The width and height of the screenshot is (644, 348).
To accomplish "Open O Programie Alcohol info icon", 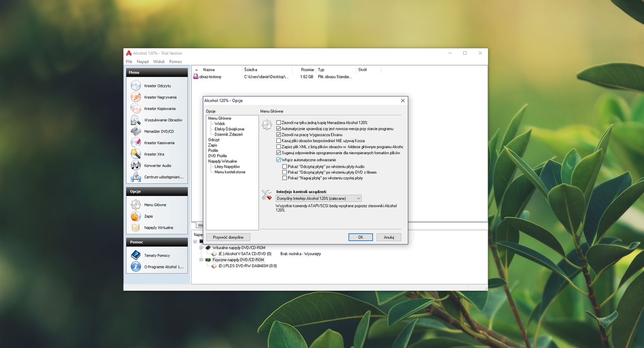I will (136, 266).
